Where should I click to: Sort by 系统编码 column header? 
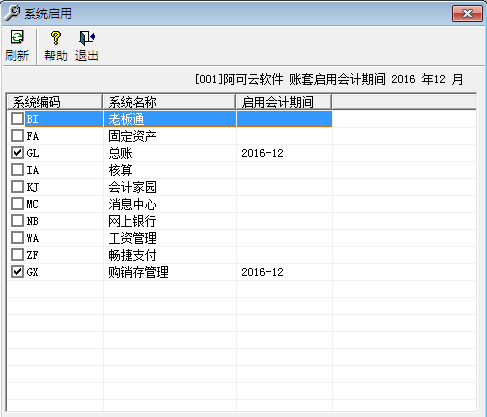click(54, 102)
